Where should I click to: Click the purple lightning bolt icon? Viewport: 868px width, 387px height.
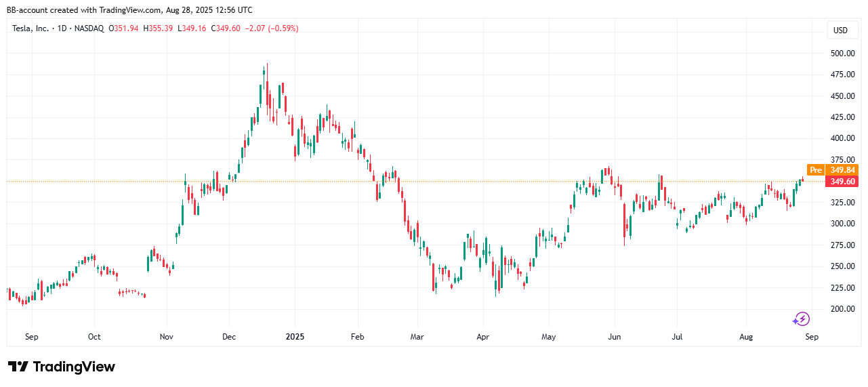802,319
